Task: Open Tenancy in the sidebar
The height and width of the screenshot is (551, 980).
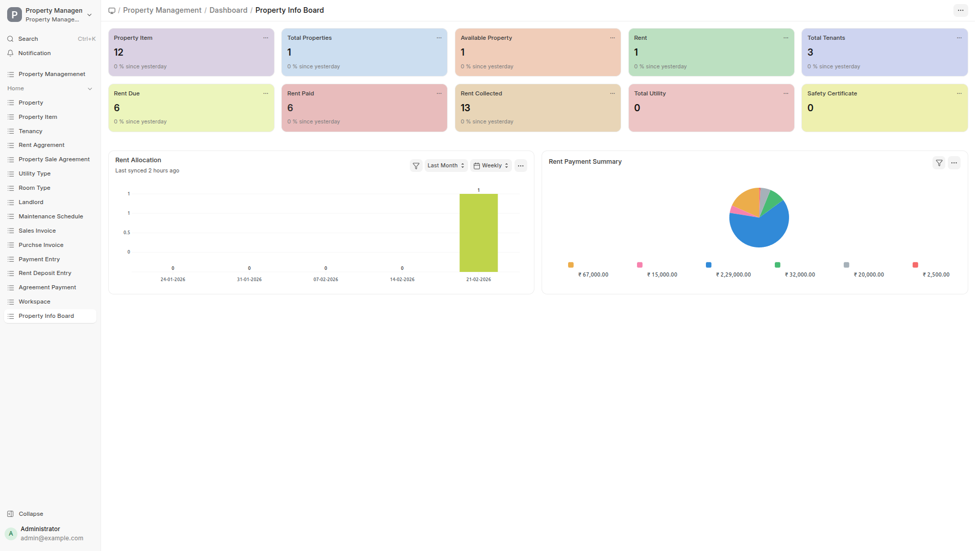Action: coord(50,131)
